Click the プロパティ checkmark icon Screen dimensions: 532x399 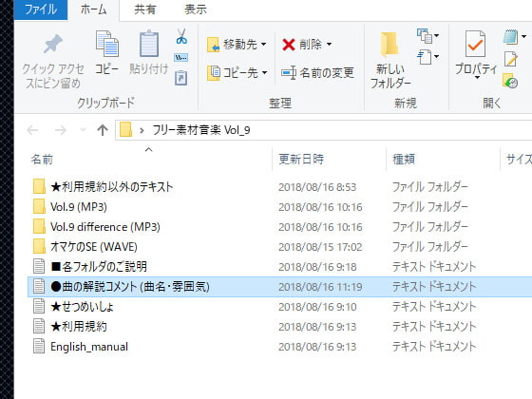tap(475, 44)
